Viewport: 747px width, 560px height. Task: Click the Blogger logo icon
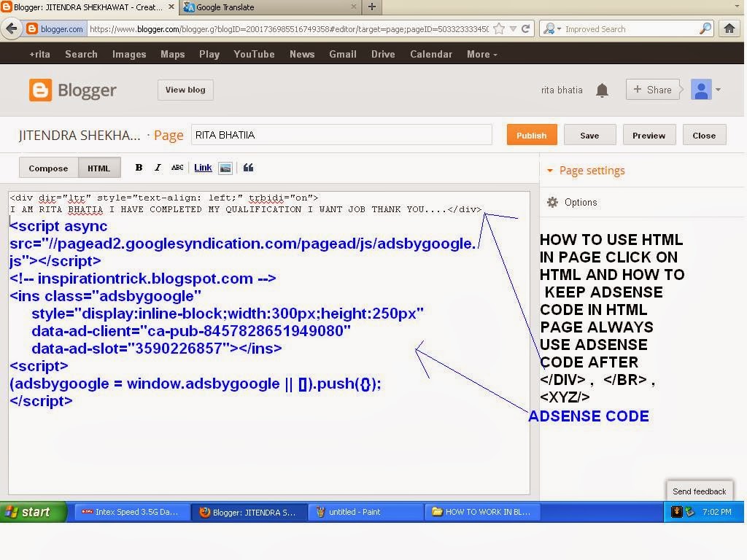(40, 90)
